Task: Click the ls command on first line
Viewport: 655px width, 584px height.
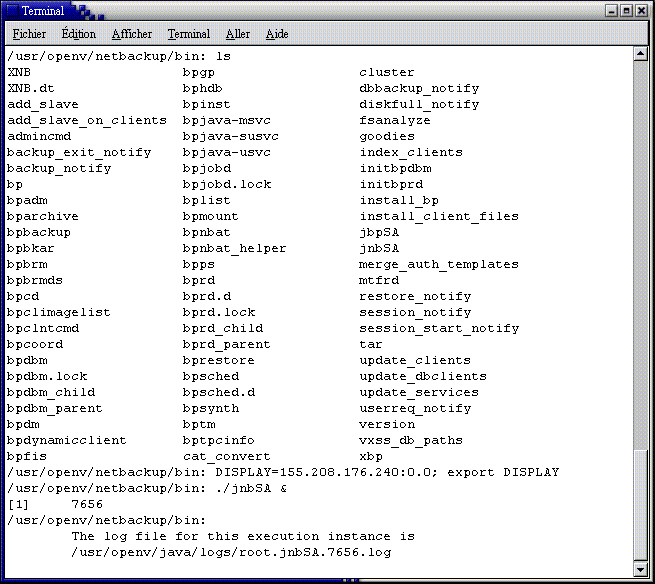Action: [x=223, y=56]
